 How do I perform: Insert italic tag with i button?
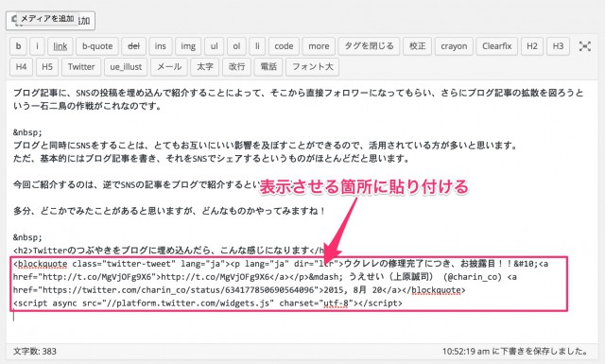point(37,46)
